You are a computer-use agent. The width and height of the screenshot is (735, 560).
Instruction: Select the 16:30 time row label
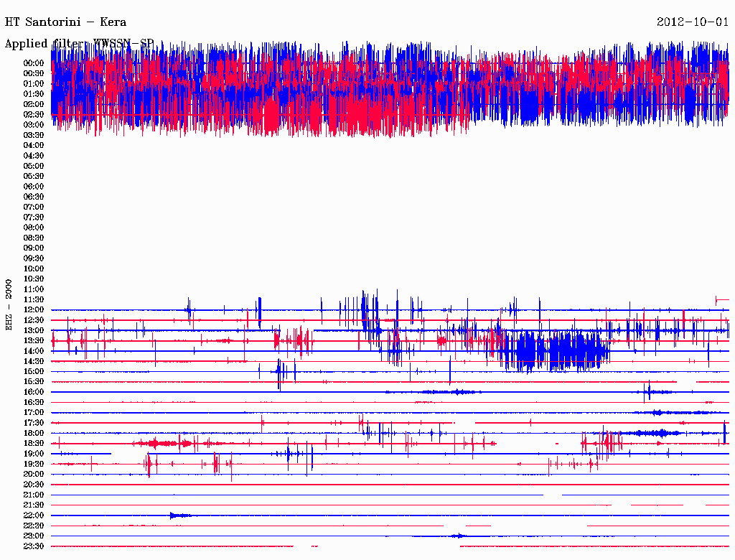(x=34, y=402)
